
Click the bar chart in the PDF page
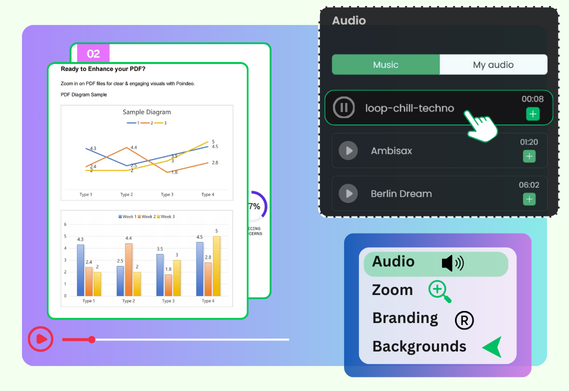[147, 258]
